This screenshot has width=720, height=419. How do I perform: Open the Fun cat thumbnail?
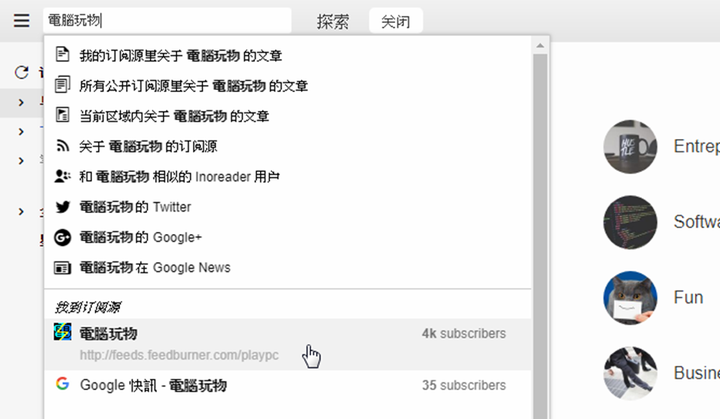coord(630,298)
